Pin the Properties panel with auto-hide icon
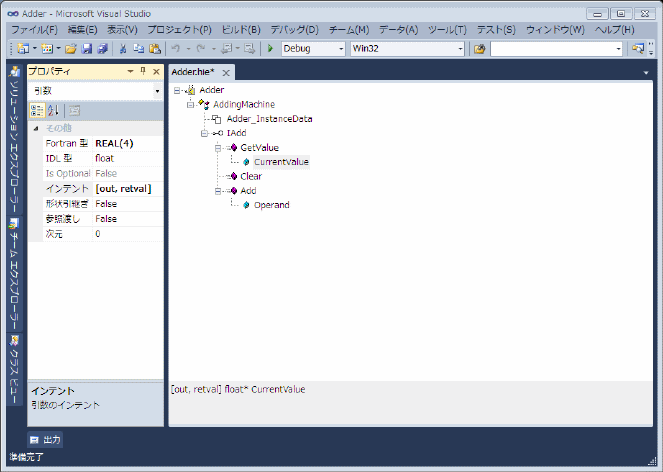Screen dimensions: 663x472 143,71
